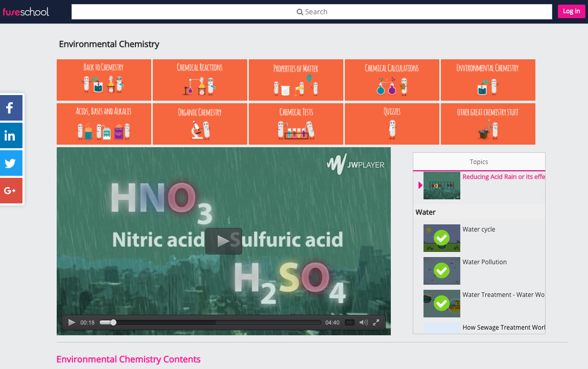Toggle the watched checkmark on Water Pollution
The height and width of the screenshot is (369, 588).
point(441,271)
